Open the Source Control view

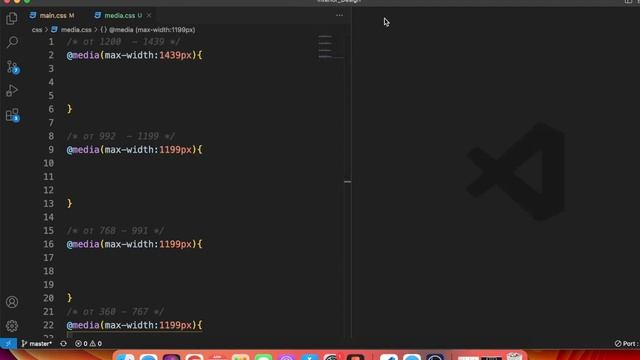[12, 67]
